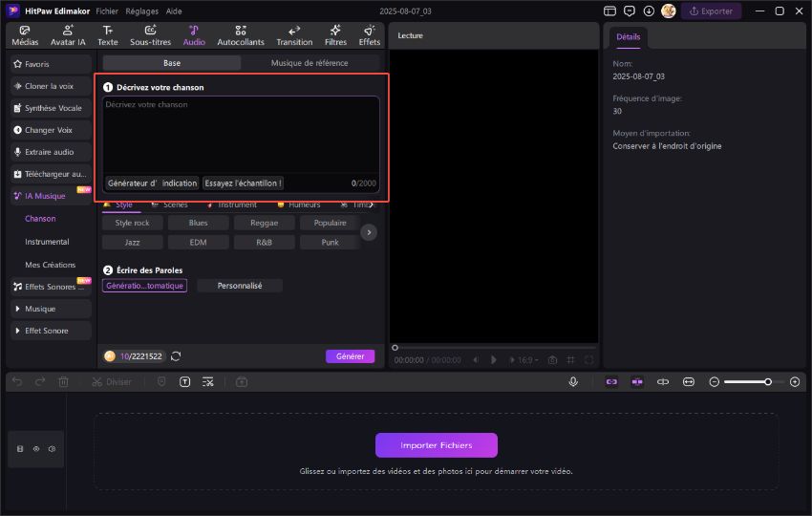Click the playback progress bar handle
Screen dimensions: 812x516
395,348
